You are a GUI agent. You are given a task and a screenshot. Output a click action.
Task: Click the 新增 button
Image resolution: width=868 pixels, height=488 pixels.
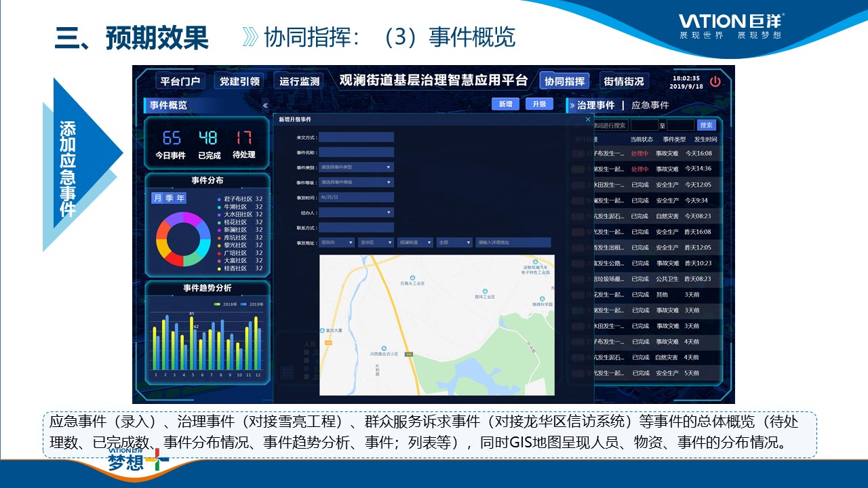coord(505,104)
